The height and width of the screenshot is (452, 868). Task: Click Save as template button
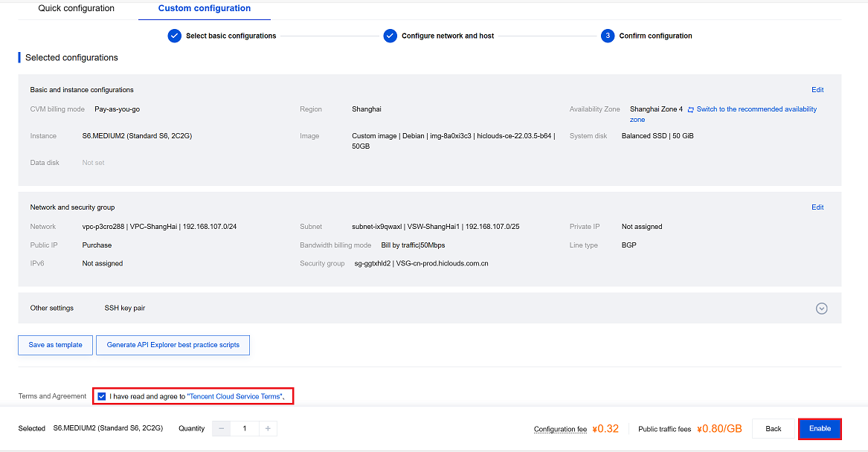pos(55,345)
